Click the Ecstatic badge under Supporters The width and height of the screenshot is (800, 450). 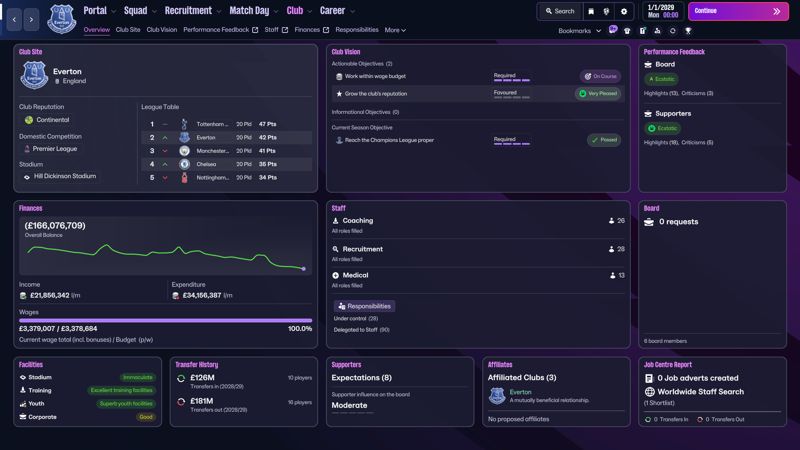pyautogui.click(x=662, y=128)
